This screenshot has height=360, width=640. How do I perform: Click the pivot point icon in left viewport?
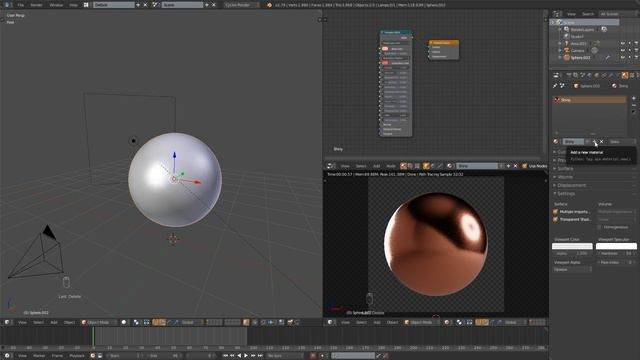[136, 322]
